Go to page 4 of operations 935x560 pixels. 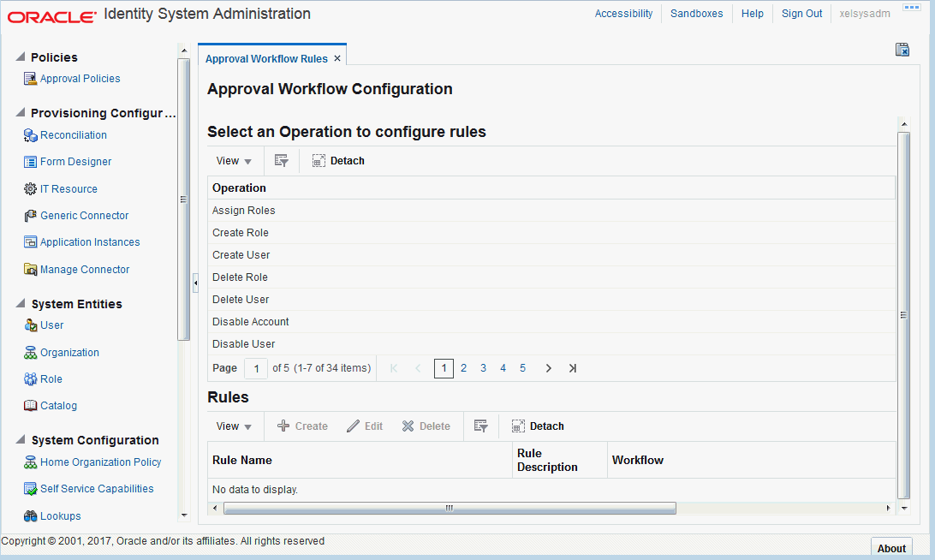click(x=503, y=368)
